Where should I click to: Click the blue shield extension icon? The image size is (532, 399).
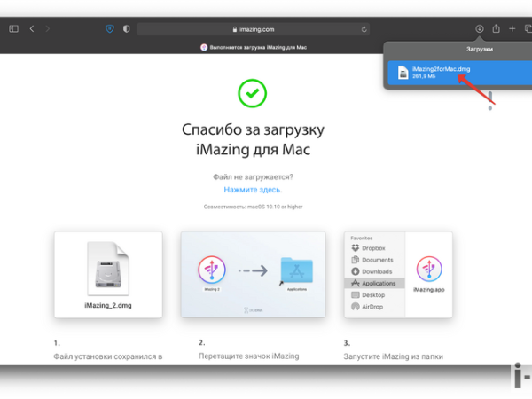[109, 28]
